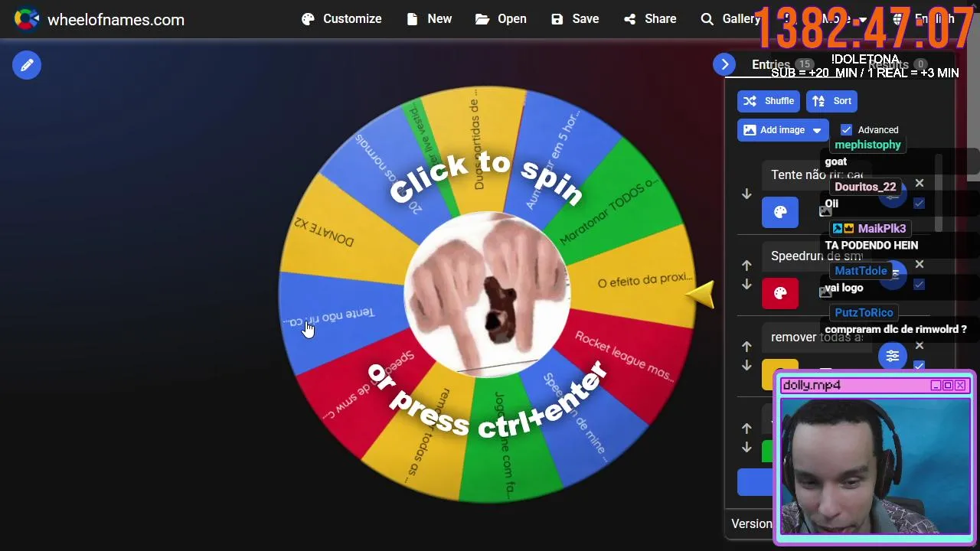Edit the 'Tente não rir' entry text field

click(816, 175)
